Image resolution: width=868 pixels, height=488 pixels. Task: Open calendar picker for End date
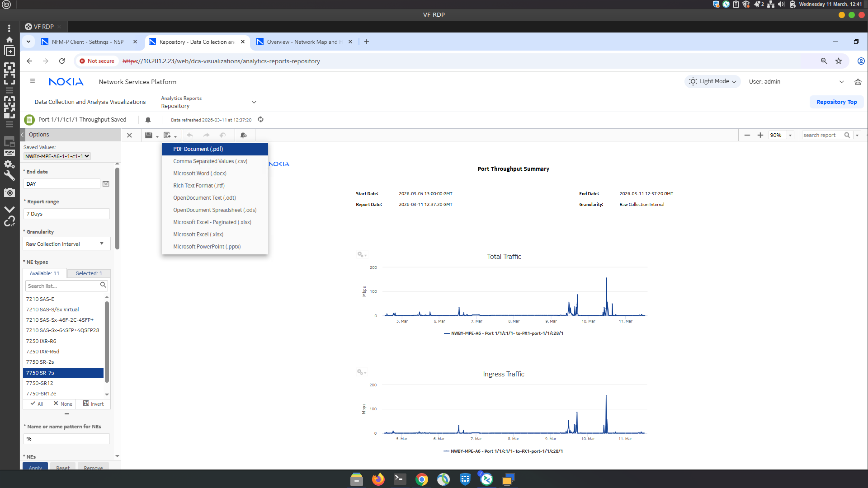point(106,184)
